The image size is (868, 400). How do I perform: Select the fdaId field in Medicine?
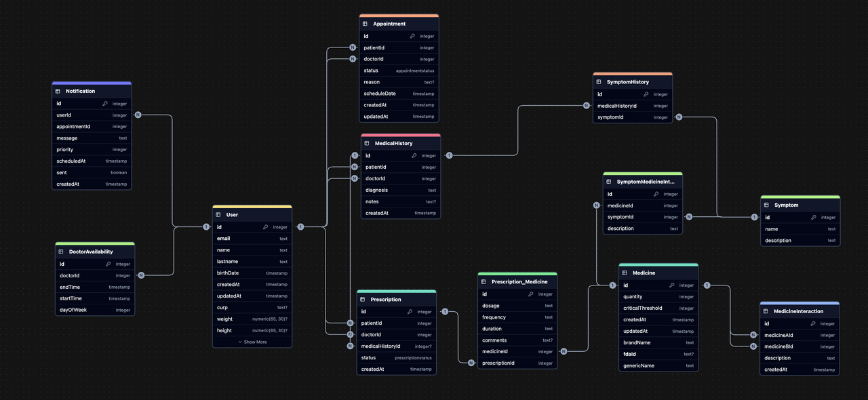pyautogui.click(x=658, y=354)
